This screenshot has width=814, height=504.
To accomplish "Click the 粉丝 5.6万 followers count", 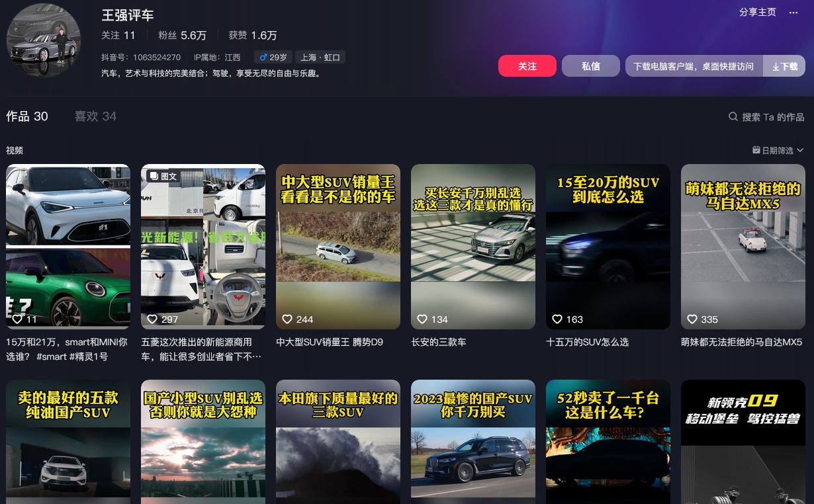I will pos(183,35).
